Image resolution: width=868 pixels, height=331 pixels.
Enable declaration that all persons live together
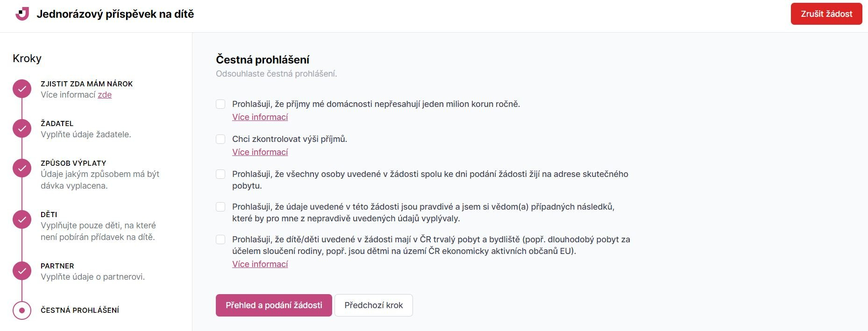point(221,174)
